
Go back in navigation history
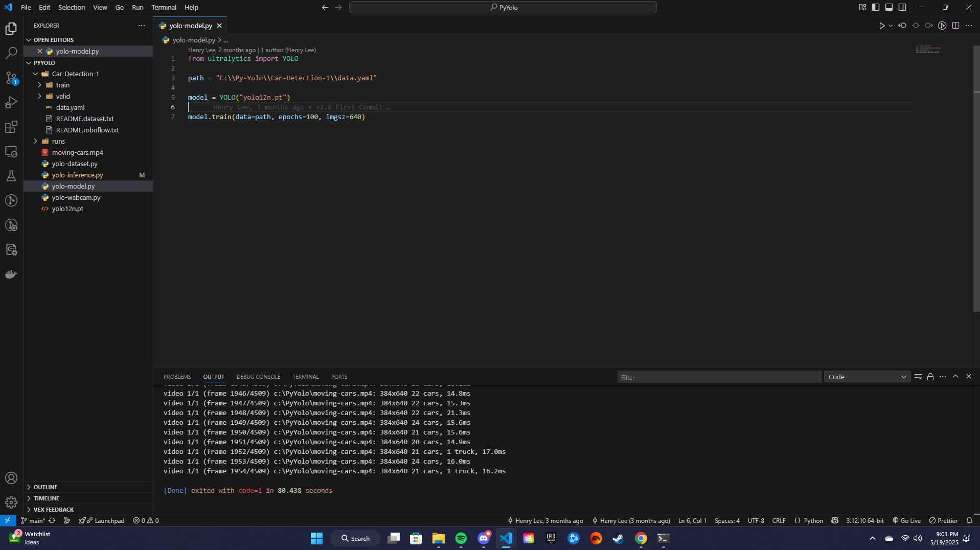pos(325,7)
